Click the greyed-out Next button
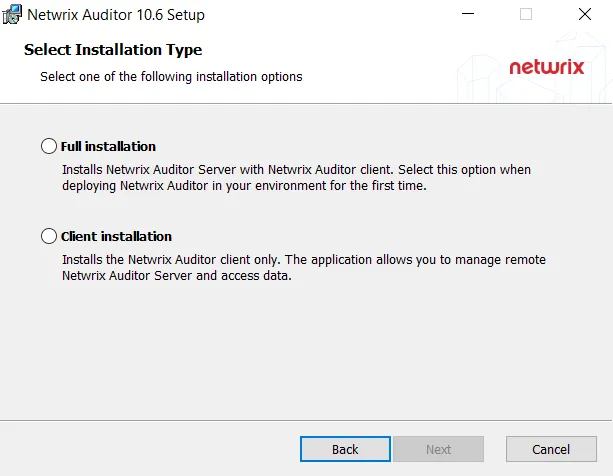Screen dimensions: 613x476 [x=438, y=449]
